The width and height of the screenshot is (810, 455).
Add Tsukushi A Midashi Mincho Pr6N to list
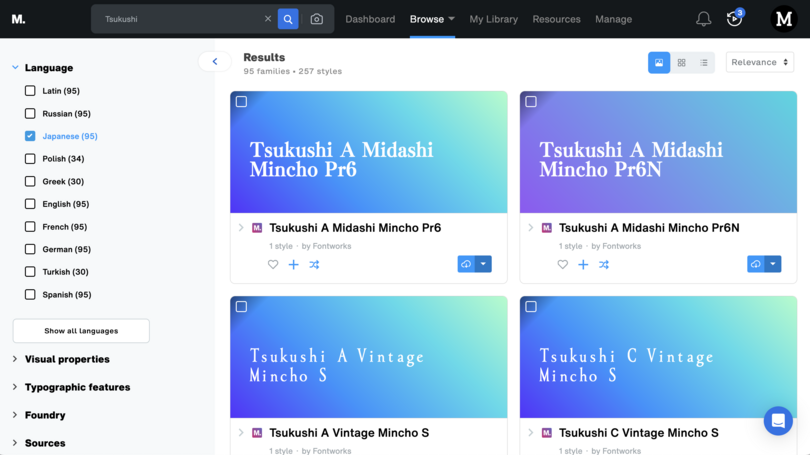tap(583, 264)
